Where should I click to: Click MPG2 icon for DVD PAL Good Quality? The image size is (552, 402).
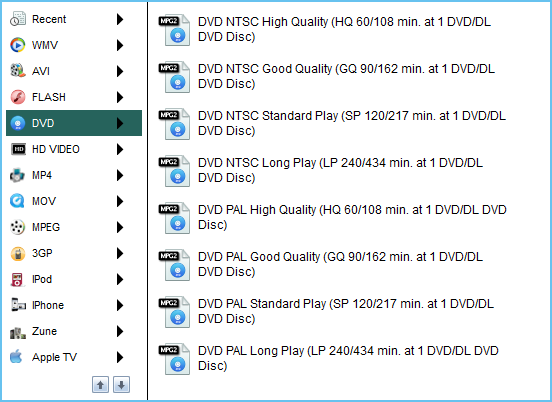pos(174,265)
